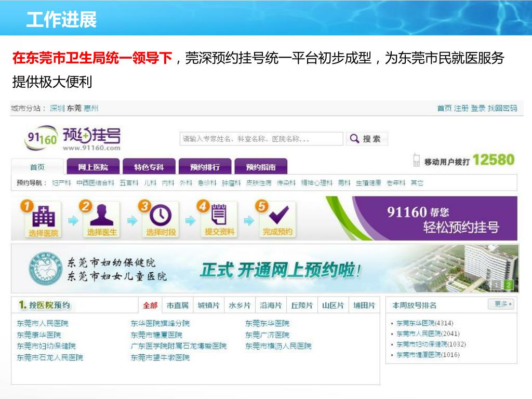Open 东莞东华医院 in hospital list
Screen dimensions: 532x399
click(x=268, y=323)
